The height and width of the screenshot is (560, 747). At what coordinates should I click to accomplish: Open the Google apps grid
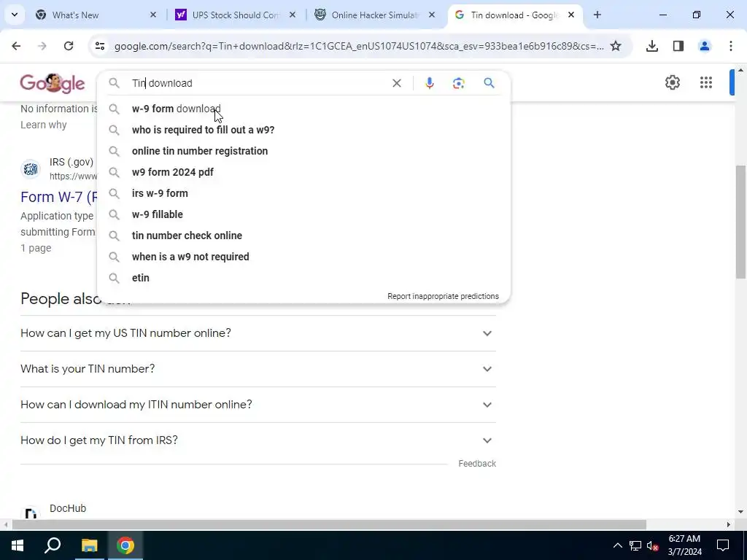pyautogui.click(x=706, y=82)
